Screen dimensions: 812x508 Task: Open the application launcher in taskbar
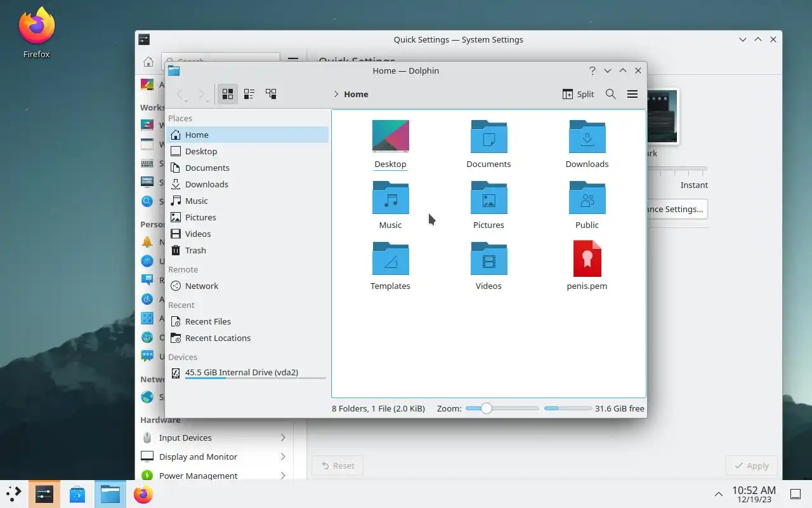click(x=14, y=494)
